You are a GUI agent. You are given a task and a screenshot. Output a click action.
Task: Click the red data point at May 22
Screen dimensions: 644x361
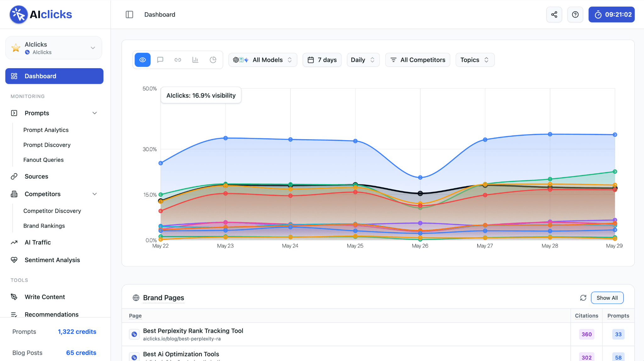(x=161, y=211)
